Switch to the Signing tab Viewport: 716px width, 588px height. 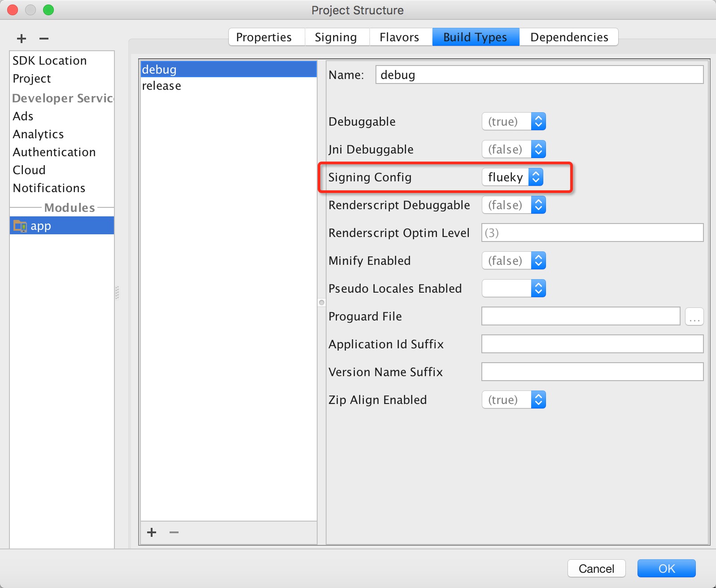(337, 37)
